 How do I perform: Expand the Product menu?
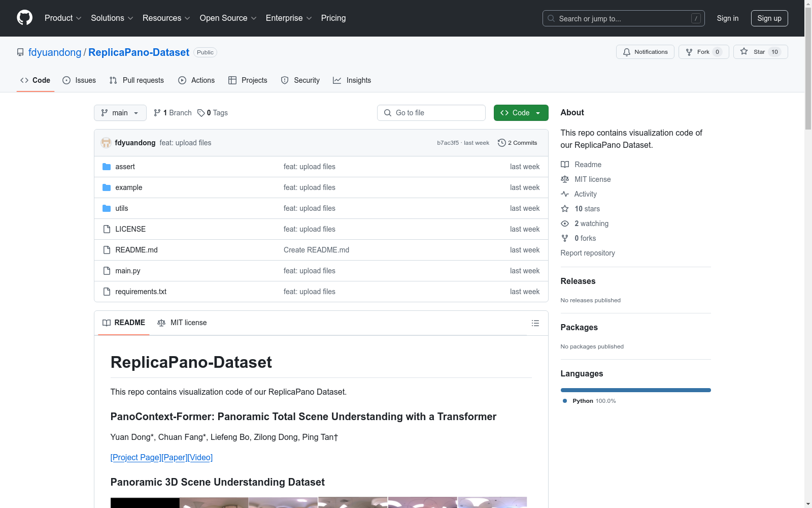pos(63,18)
